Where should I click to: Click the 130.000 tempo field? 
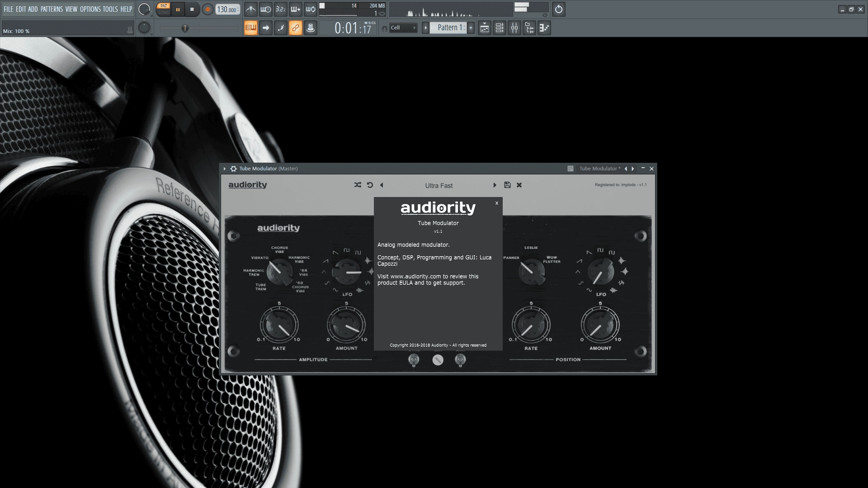point(227,9)
